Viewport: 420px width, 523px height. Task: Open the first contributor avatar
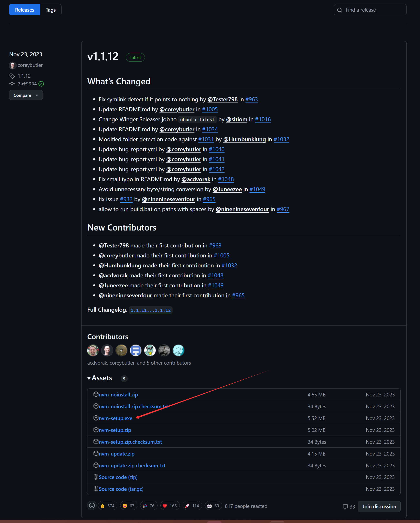[x=93, y=351]
